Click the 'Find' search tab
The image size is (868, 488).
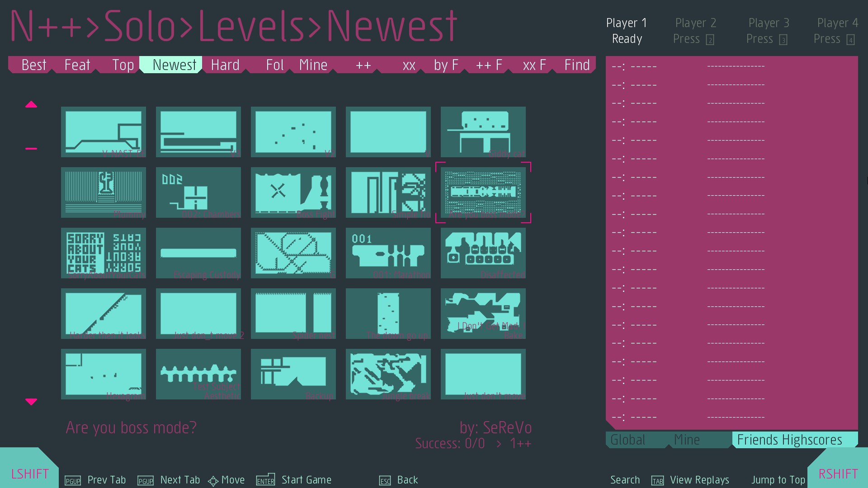[576, 64]
